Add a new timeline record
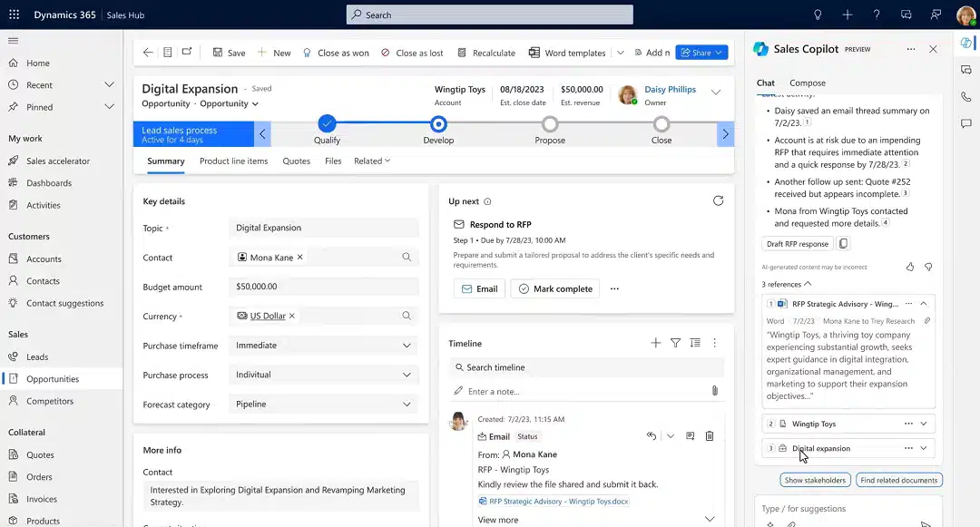980x527 pixels. click(656, 343)
